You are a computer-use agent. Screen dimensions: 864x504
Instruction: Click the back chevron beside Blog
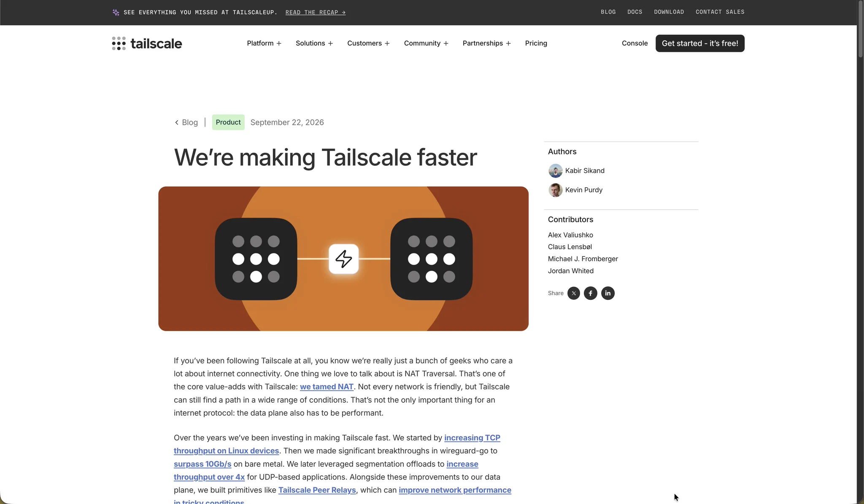[177, 122]
